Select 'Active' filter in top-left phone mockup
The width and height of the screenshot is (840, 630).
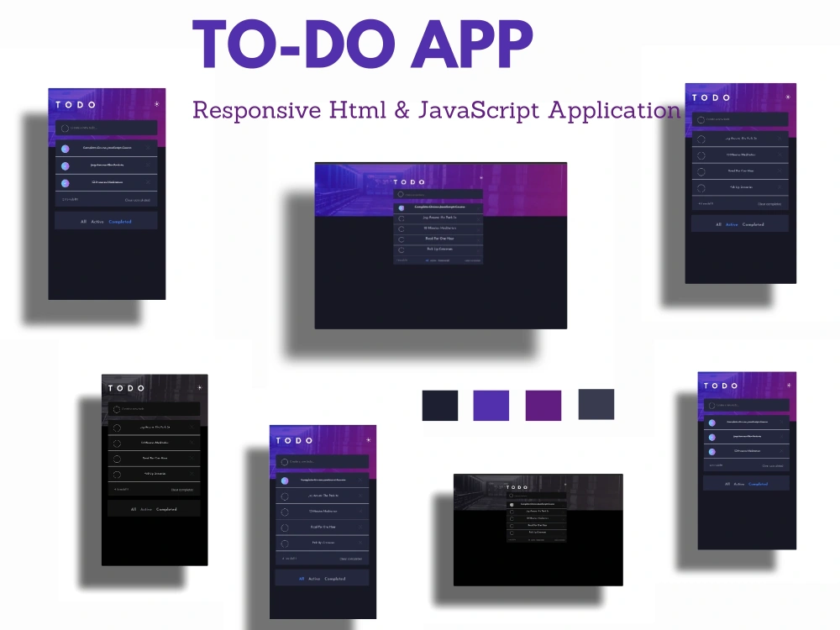[97, 221]
